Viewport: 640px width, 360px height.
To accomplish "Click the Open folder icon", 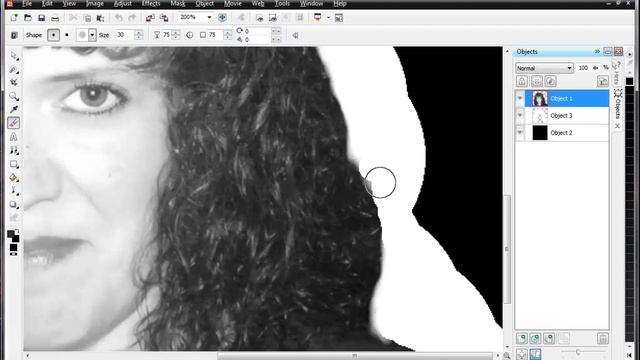I will tap(28, 18).
